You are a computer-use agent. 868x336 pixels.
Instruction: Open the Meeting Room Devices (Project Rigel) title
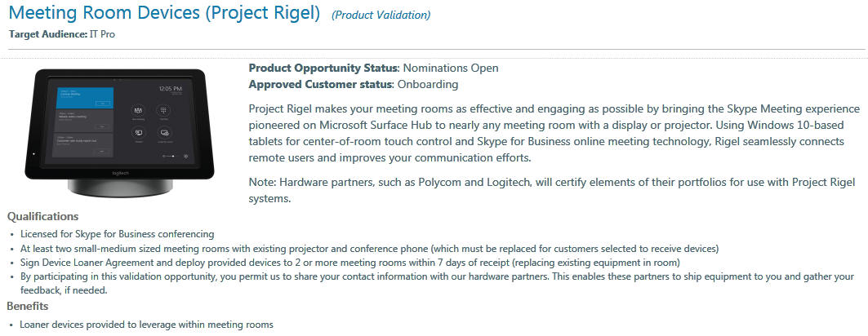tap(164, 13)
